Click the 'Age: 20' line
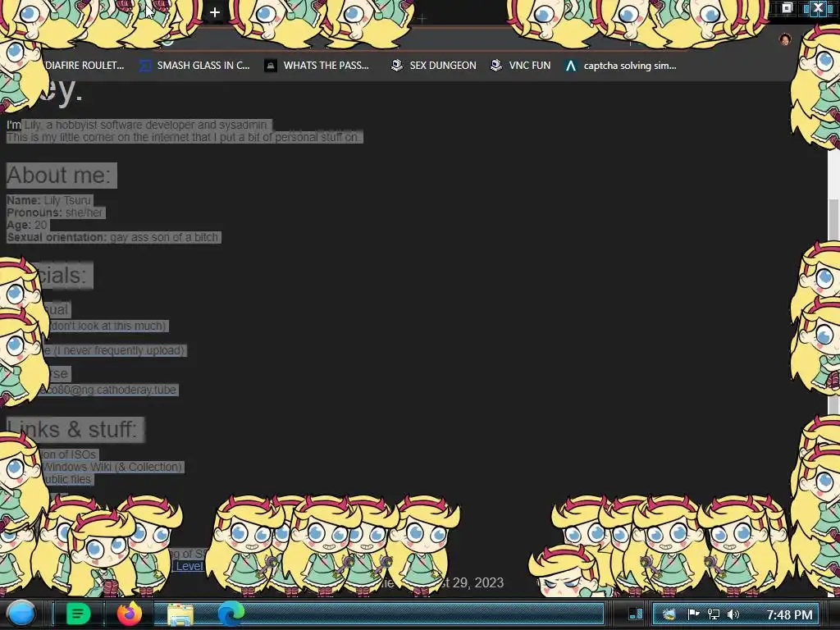The width and height of the screenshot is (840, 630). pos(27,225)
